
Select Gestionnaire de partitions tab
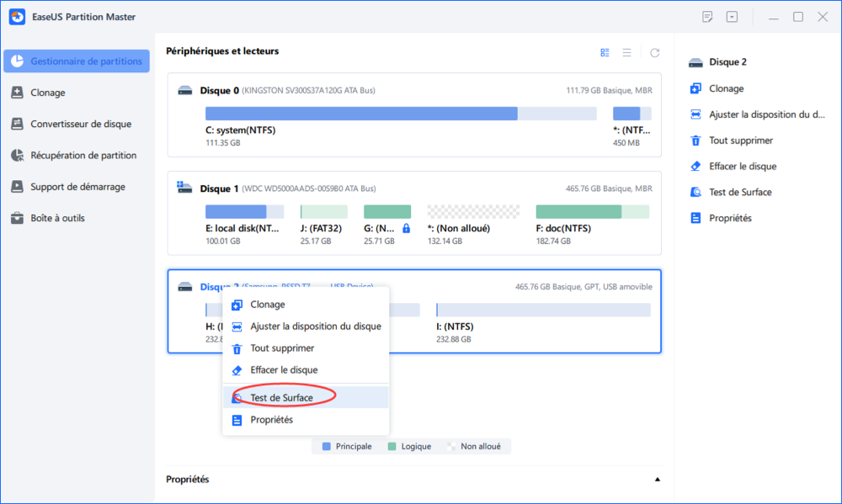[77, 61]
